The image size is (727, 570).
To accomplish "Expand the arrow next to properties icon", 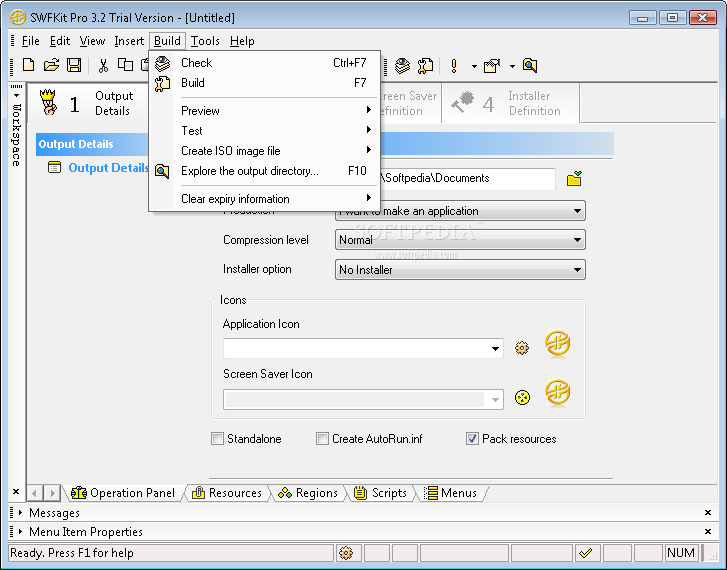I will (512, 66).
